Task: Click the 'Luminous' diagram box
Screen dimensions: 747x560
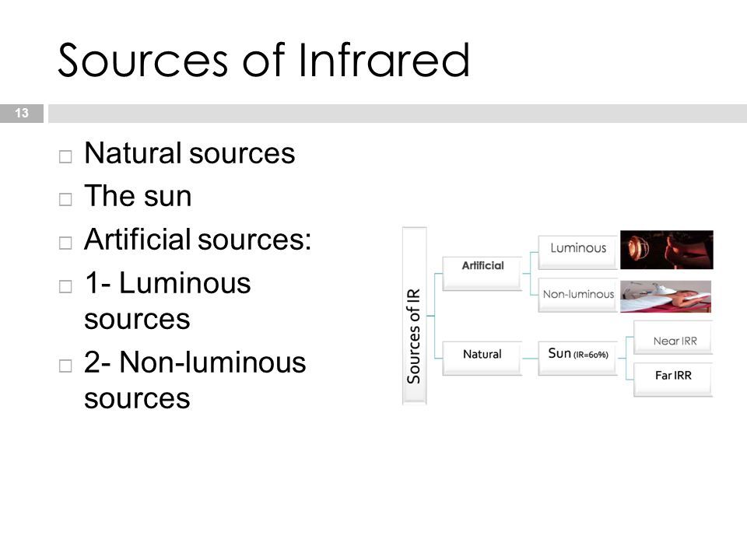Action: [578, 252]
